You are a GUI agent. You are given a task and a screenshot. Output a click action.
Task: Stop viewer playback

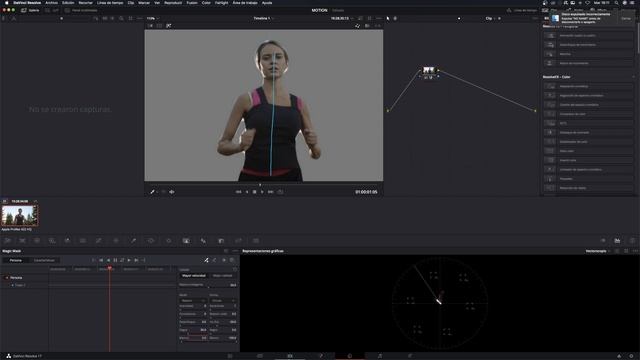254,192
